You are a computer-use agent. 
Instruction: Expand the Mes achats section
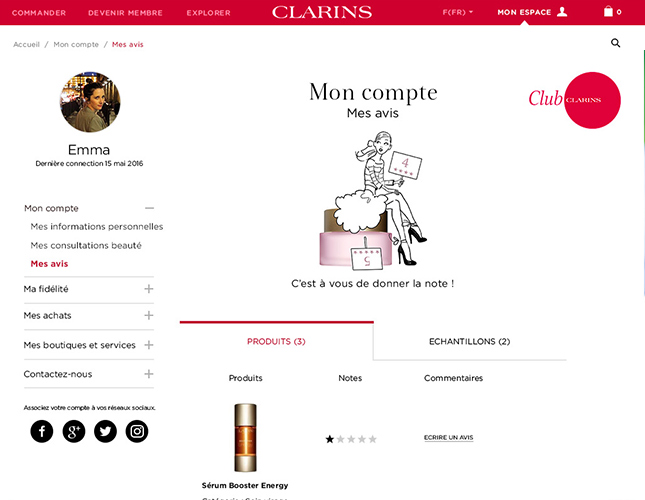click(x=149, y=315)
